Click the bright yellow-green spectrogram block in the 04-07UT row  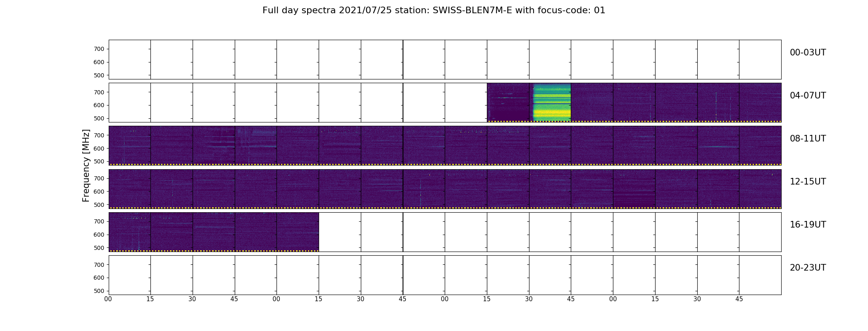pyautogui.click(x=550, y=102)
